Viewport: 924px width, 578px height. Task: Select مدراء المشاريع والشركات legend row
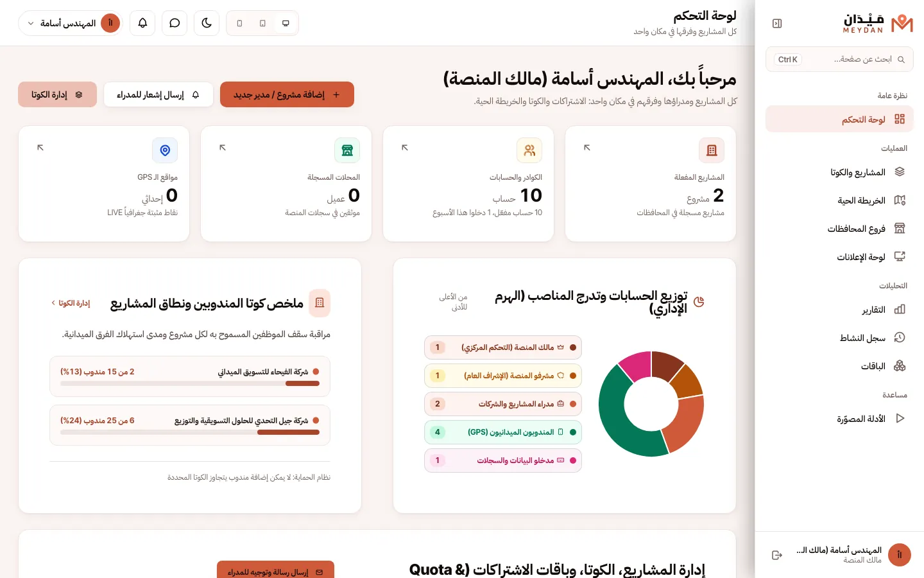click(503, 404)
